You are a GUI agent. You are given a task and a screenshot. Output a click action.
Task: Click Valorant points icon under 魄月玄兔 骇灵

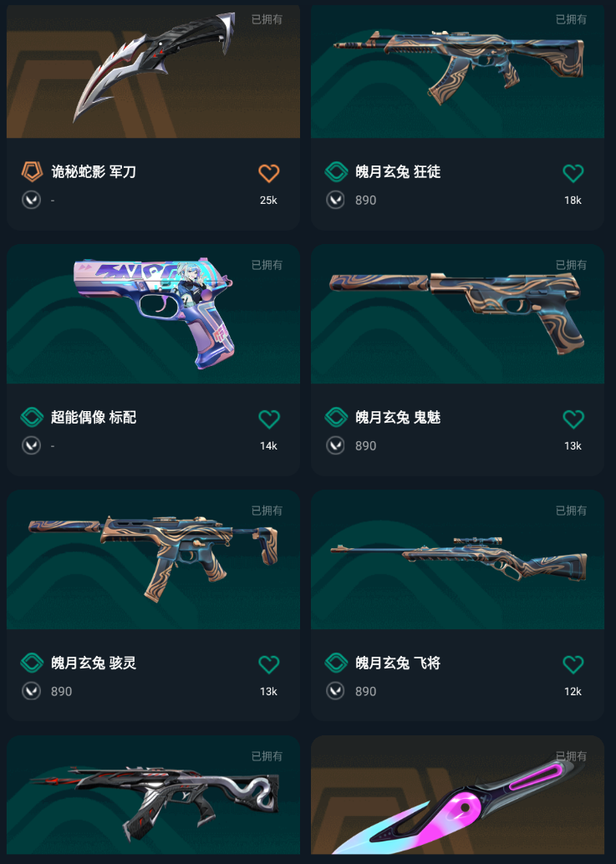32,691
